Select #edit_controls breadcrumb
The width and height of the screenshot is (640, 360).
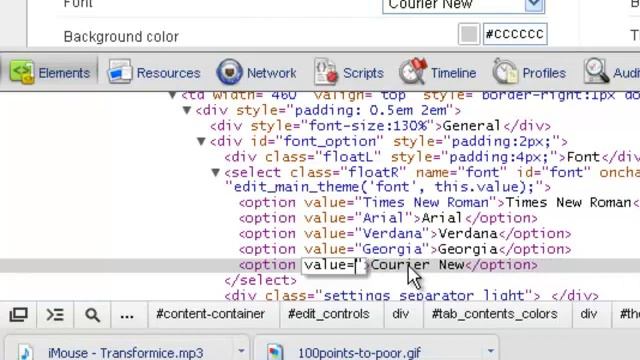coord(329,314)
